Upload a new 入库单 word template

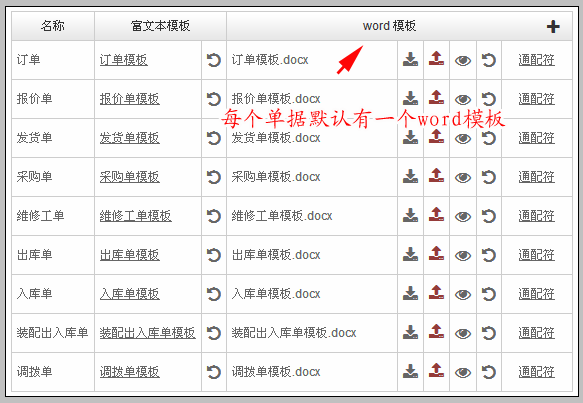436,293
